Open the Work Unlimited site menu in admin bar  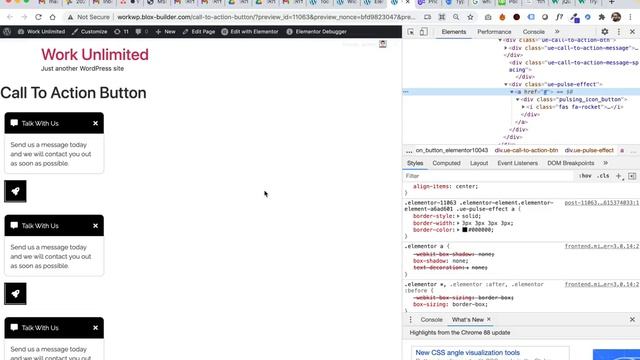tap(41, 31)
